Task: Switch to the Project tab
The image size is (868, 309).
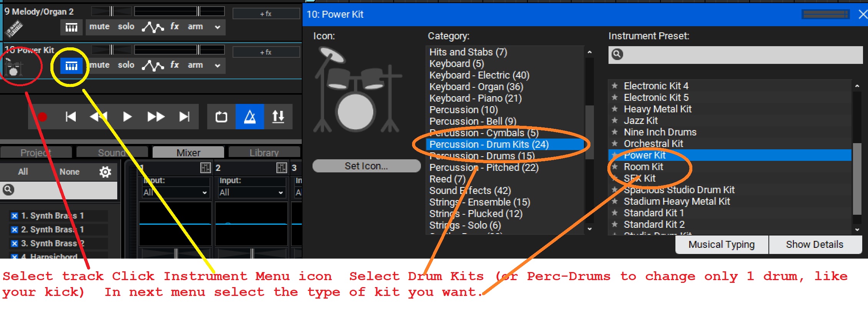Action: pyautogui.click(x=36, y=152)
